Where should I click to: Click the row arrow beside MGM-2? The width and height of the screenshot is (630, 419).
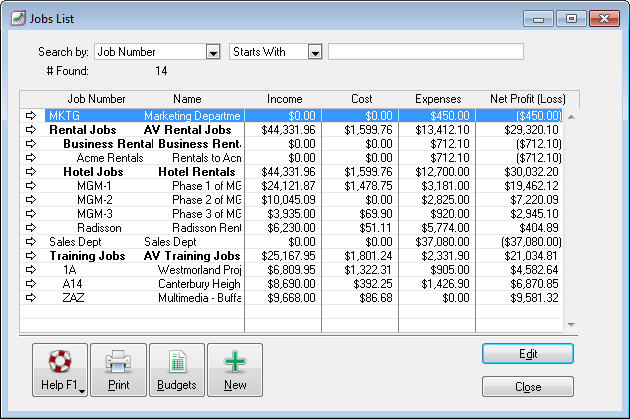tap(31, 200)
